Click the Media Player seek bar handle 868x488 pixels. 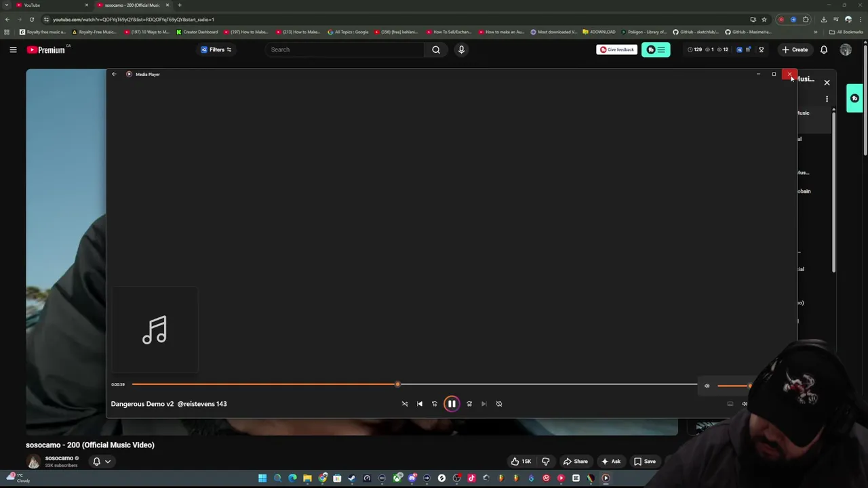coord(398,384)
